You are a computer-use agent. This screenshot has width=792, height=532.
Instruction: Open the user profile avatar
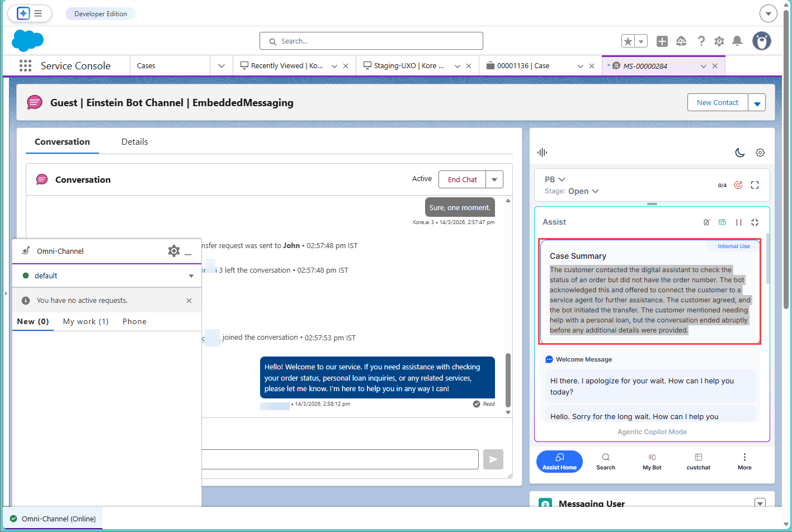point(762,41)
